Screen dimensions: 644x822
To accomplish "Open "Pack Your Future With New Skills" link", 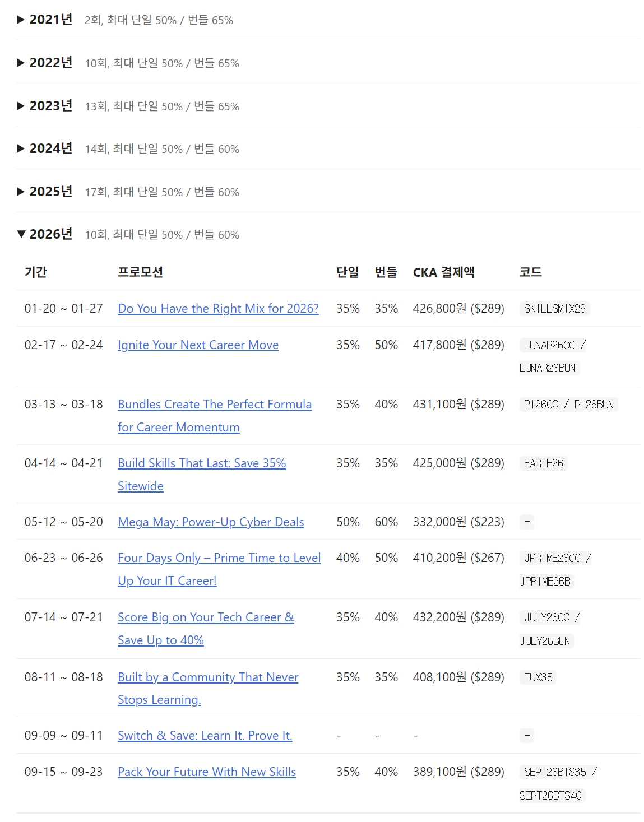I will pyautogui.click(x=207, y=772).
